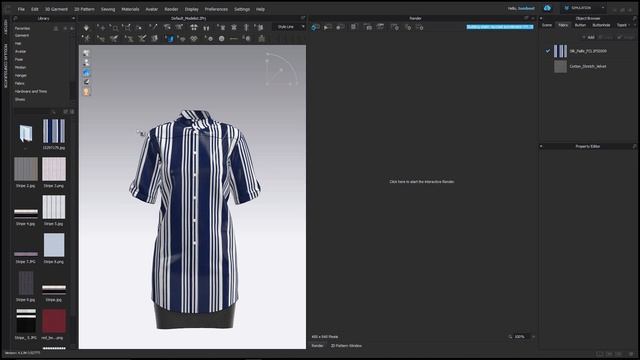
Task: Click the blue render progress bar
Action: click(500, 27)
